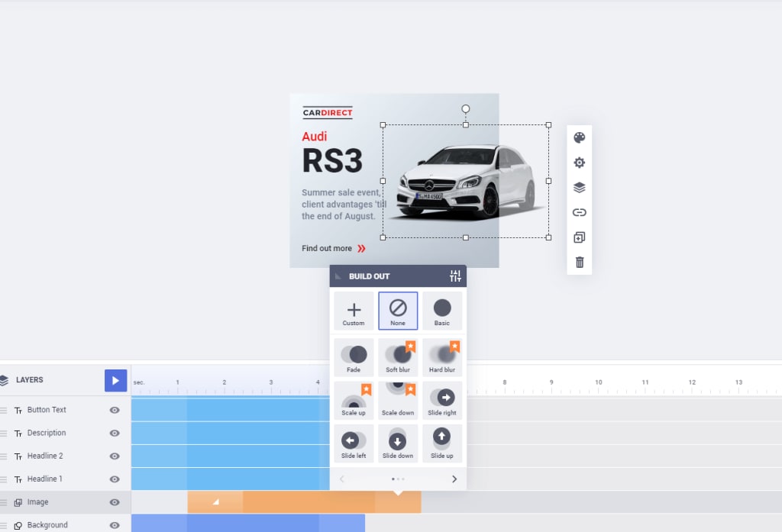
Task: Select the Headline 2 layer row
Action: point(66,456)
